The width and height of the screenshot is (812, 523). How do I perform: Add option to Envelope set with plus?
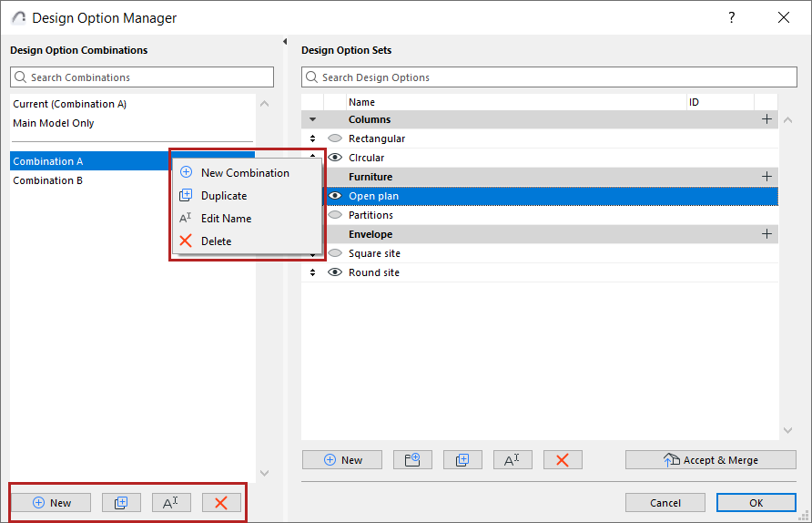point(766,234)
